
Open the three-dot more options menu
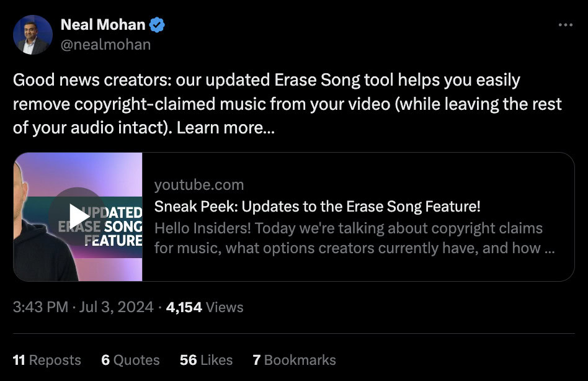click(x=565, y=25)
